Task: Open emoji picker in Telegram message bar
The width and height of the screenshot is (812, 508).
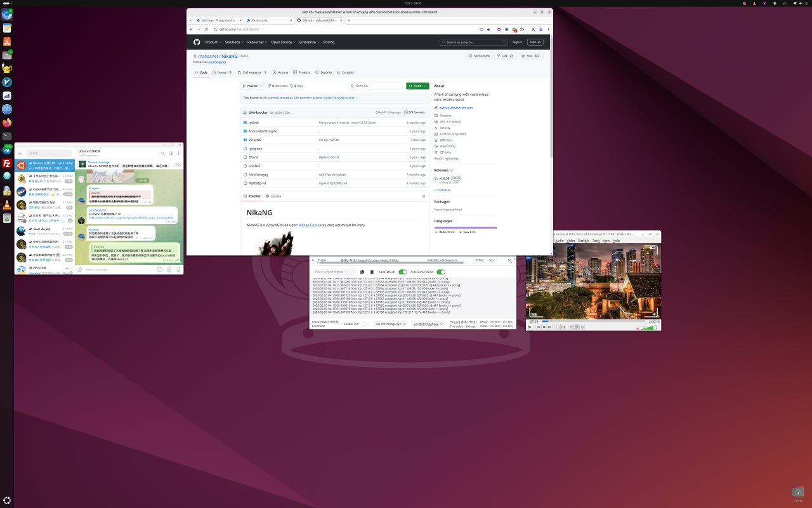Action: point(168,269)
